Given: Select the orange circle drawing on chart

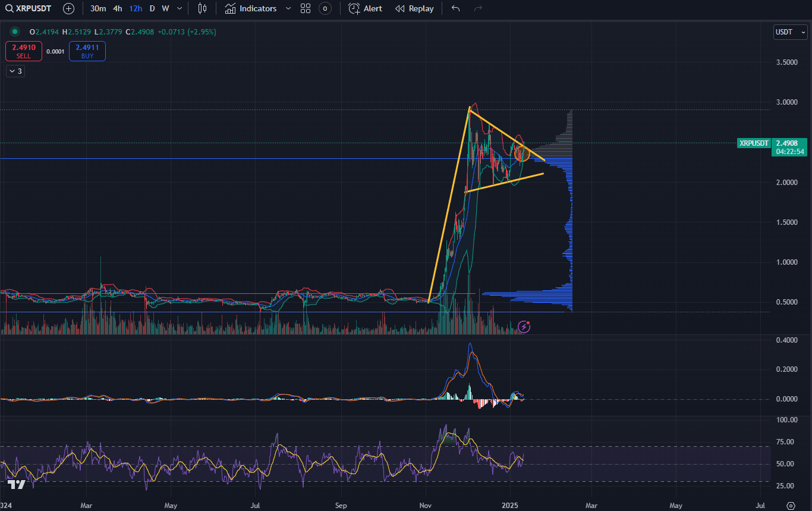Looking at the screenshot, I should coord(523,153).
